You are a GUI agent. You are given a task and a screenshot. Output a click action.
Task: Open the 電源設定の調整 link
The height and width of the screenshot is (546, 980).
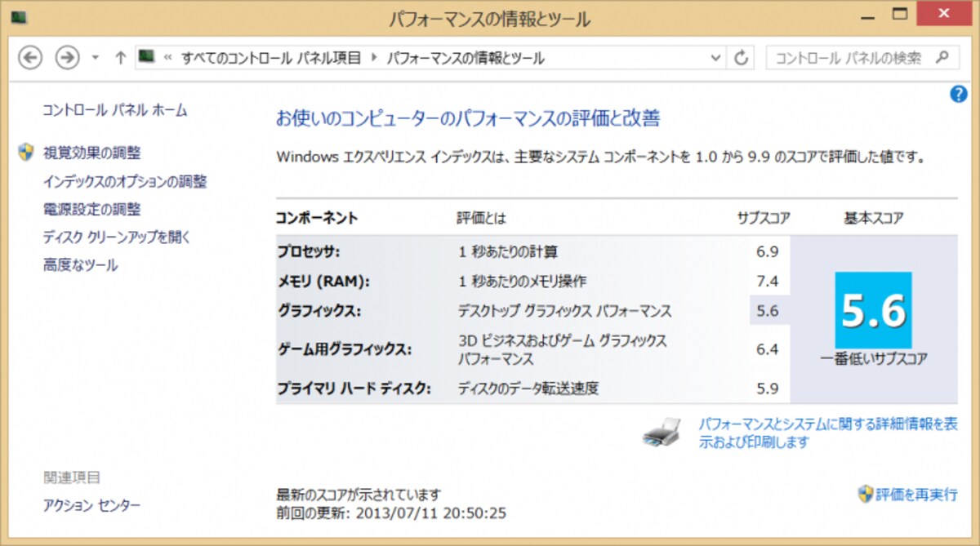click(91, 209)
